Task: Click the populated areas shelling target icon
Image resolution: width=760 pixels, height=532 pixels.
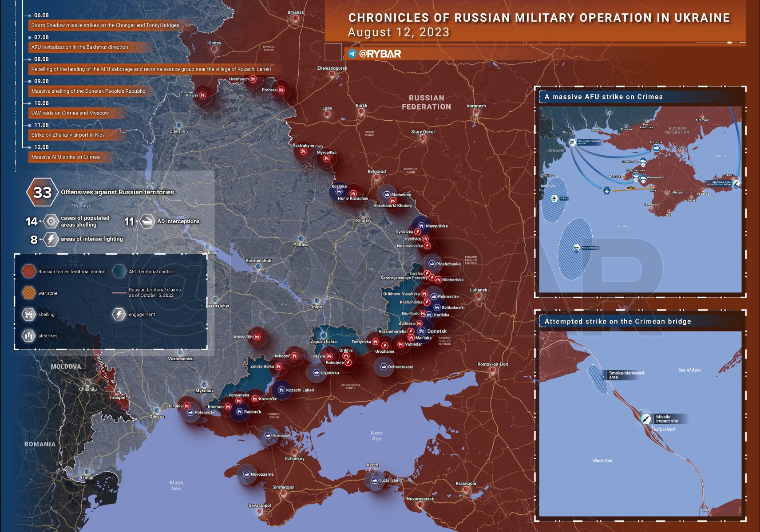Action: point(51,221)
